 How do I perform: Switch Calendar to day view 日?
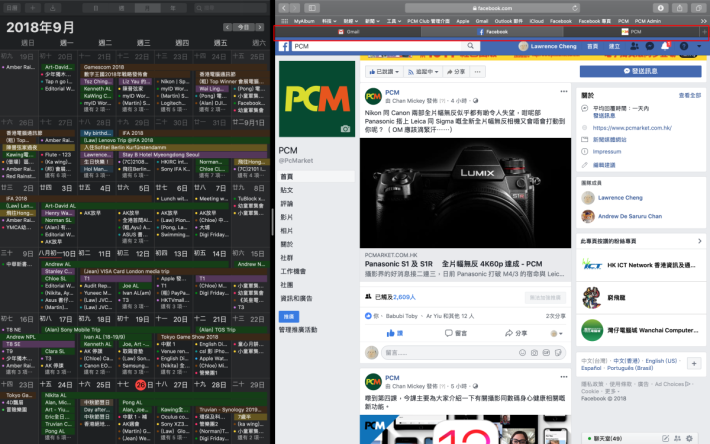pos(96,8)
